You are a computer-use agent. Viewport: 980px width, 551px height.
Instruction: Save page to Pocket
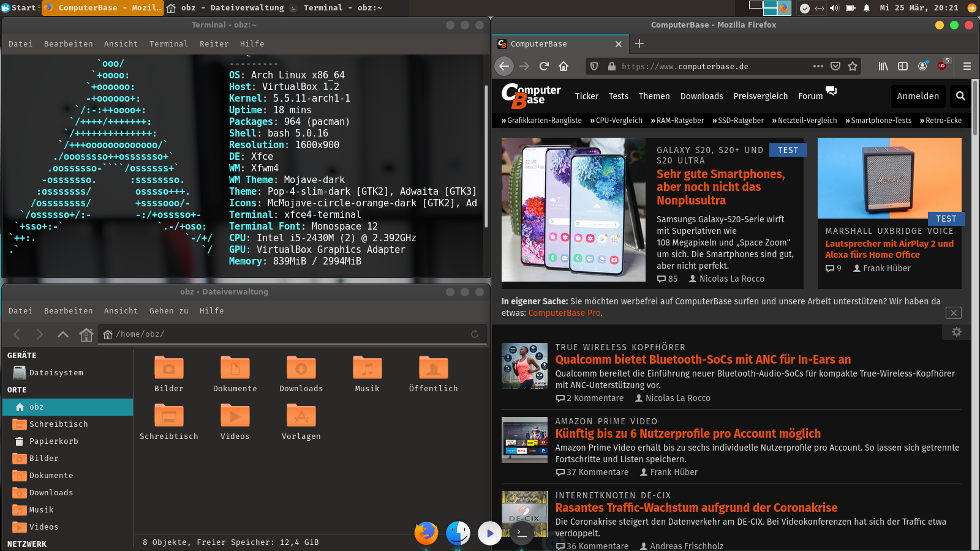coord(835,66)
